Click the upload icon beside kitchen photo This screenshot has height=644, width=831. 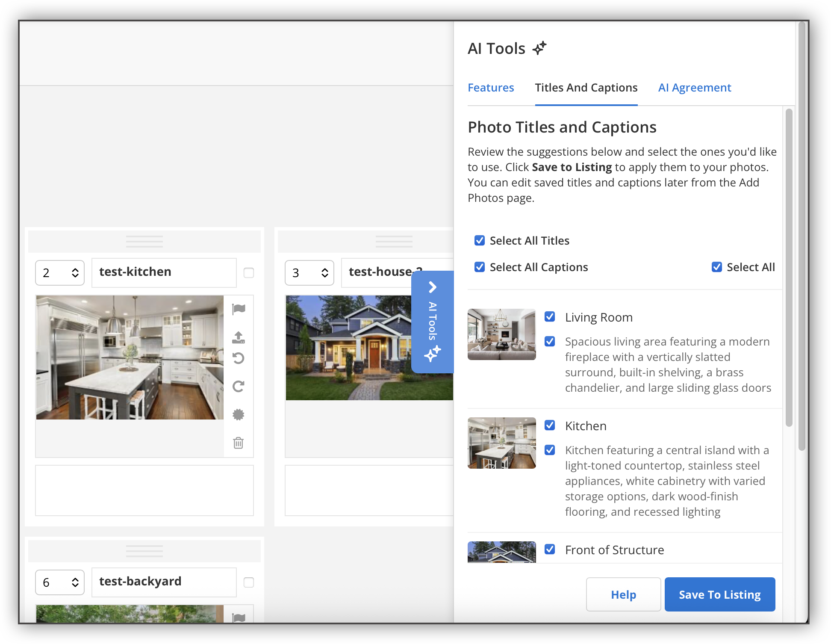pyautogui.click(x=239, y=337)
